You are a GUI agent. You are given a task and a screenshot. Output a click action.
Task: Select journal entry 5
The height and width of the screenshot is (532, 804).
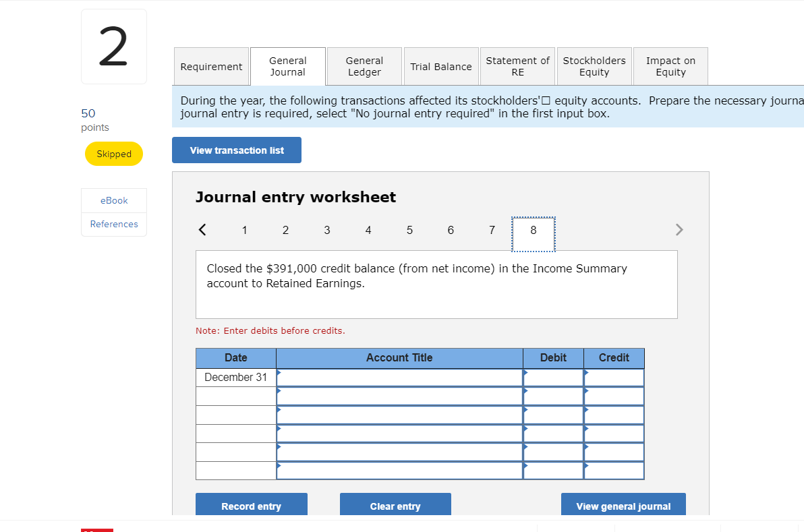point(409,230)
